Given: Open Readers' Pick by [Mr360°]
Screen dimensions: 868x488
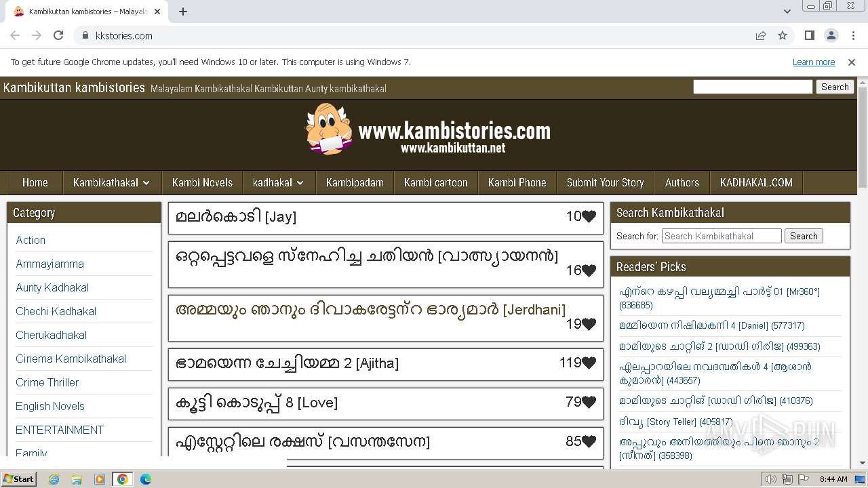Looking at the screenshot, I should pos(719,298).
